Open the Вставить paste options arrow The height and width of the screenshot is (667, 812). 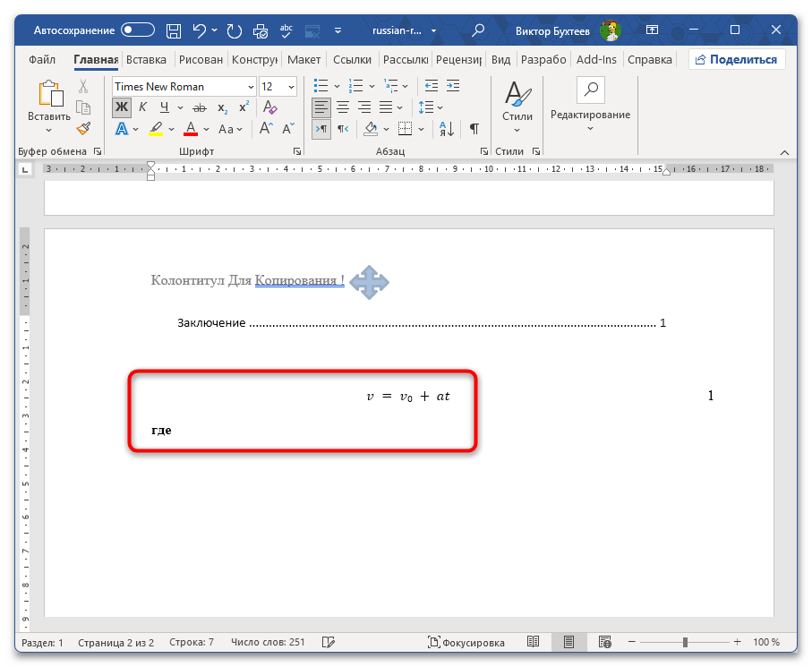coord(48,130)
